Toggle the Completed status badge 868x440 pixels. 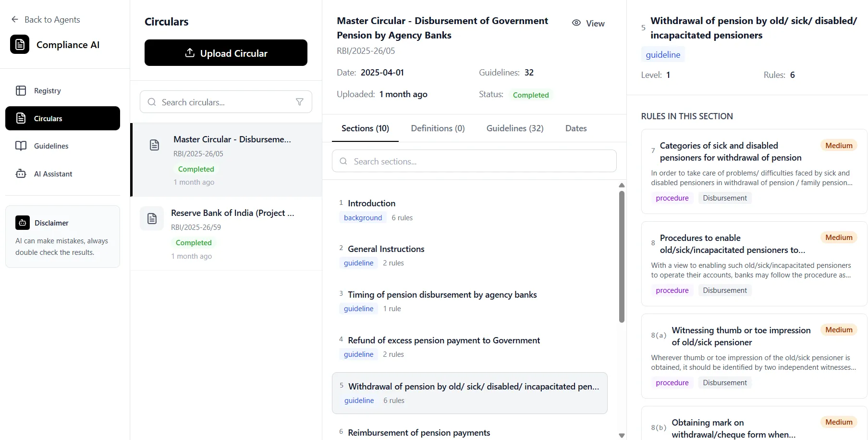point(531,95)
